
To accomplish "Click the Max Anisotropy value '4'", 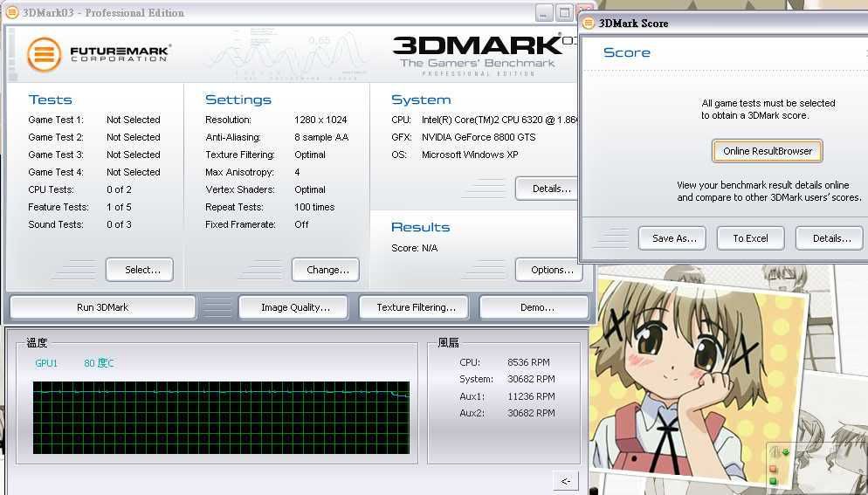I will [297, 172].
